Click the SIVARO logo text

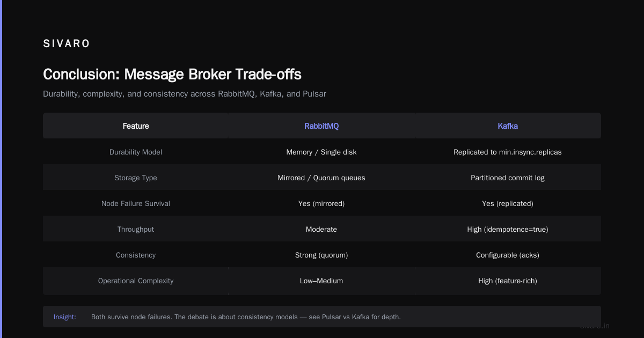pos(67,44)
